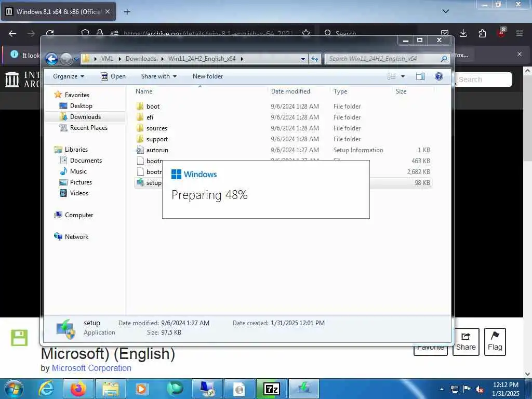The width and height of the screenshot is (532, 399).
Task: Open Desktop in Favorites
Action: pyautogui.click(x=81, y=106)
